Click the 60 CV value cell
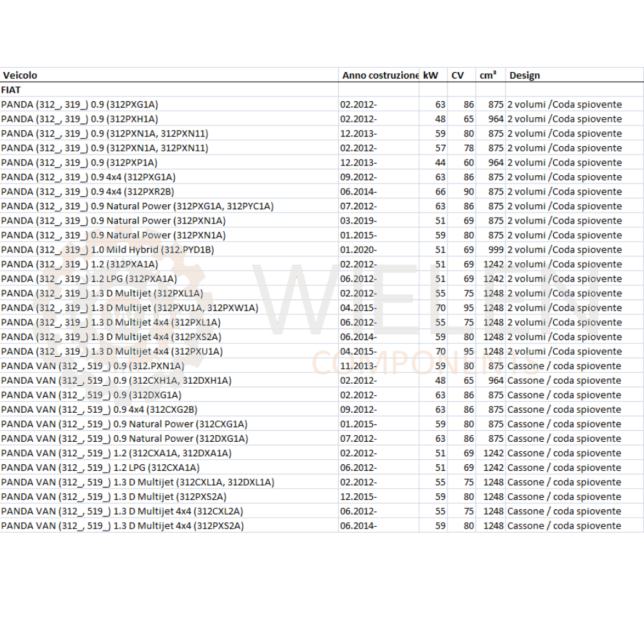644x644 pixels. (x=462, y=163)
